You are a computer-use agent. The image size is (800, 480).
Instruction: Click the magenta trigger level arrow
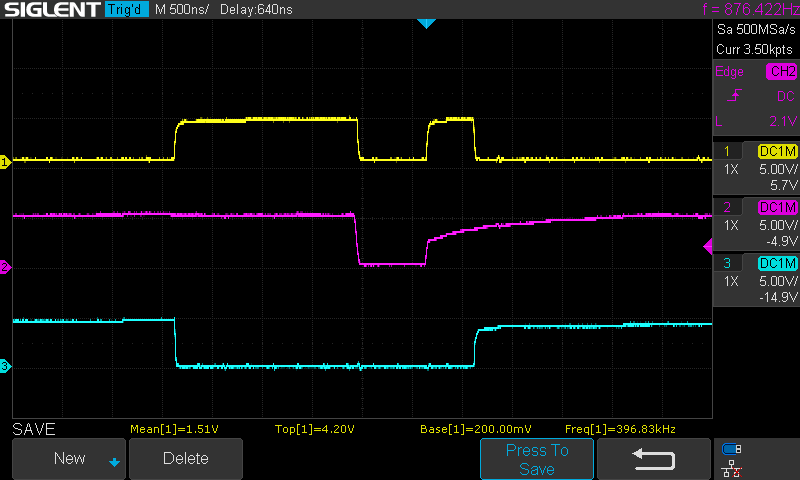[x=708, y=247]
